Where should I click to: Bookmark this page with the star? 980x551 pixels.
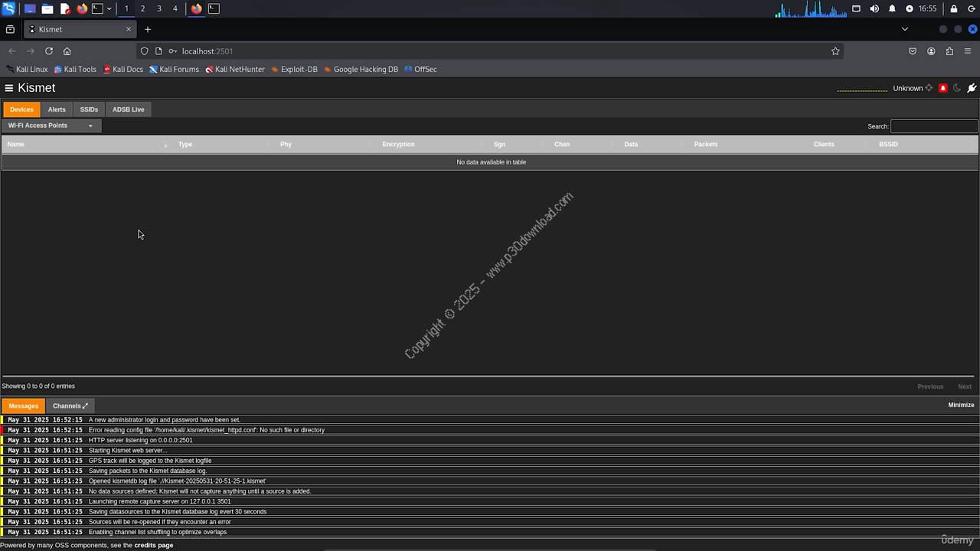[x=835, y=51]
